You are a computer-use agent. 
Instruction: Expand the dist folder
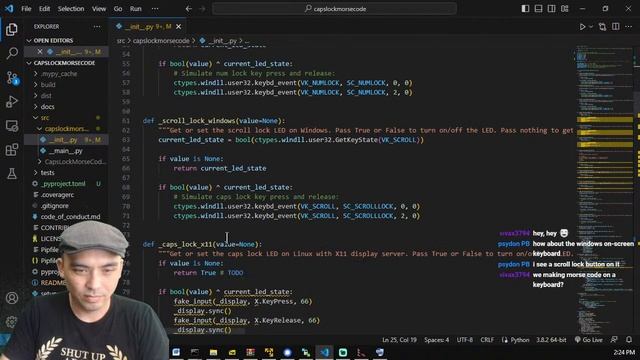click(x=46, y=96)
